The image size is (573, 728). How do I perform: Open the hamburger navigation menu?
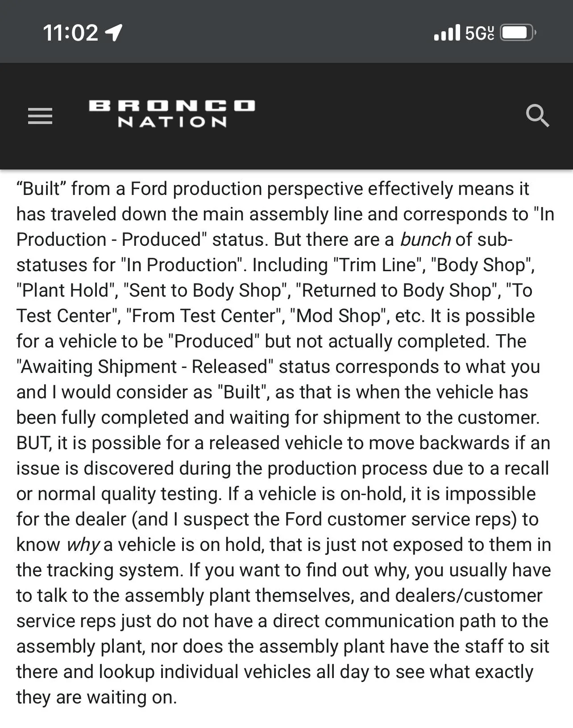[40, 116]
